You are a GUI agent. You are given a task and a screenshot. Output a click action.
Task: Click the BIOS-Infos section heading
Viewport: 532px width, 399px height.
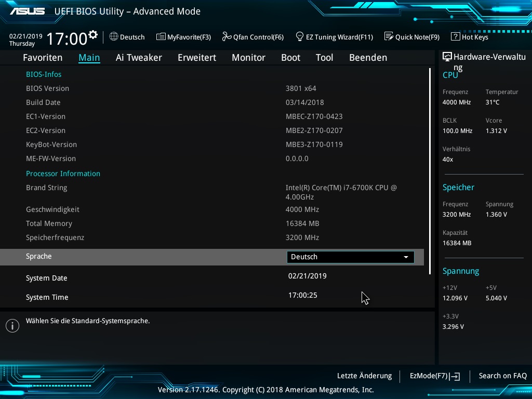coord(44,74)
